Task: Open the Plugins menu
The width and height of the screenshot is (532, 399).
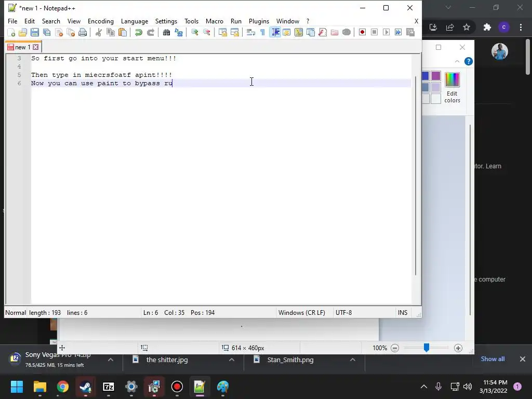Action: 259,21
